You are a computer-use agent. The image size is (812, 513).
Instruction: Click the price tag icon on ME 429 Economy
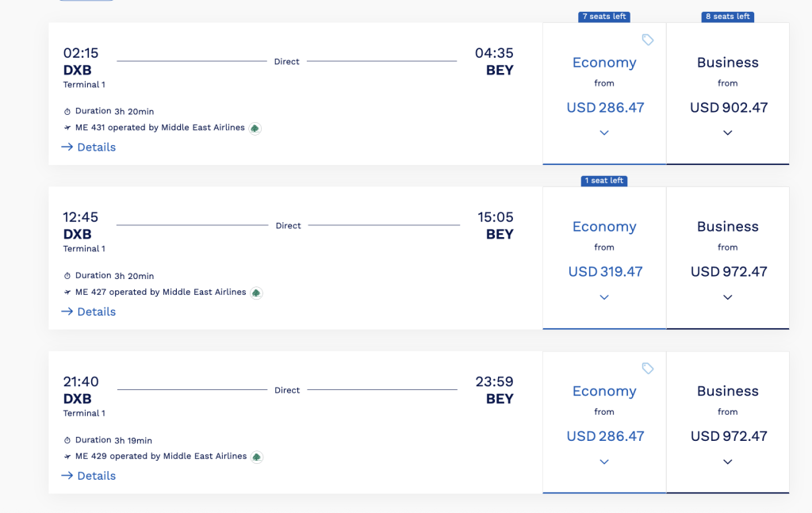pos(647,369)
